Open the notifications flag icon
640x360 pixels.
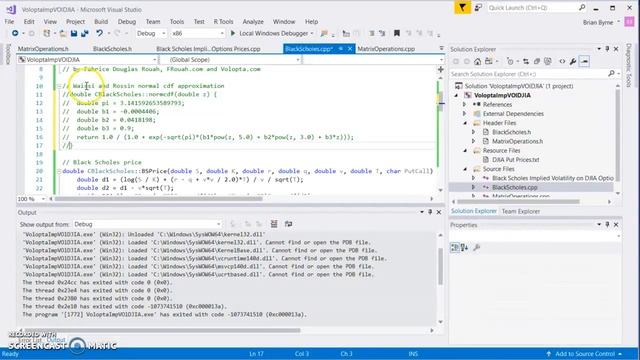(462, 8)
